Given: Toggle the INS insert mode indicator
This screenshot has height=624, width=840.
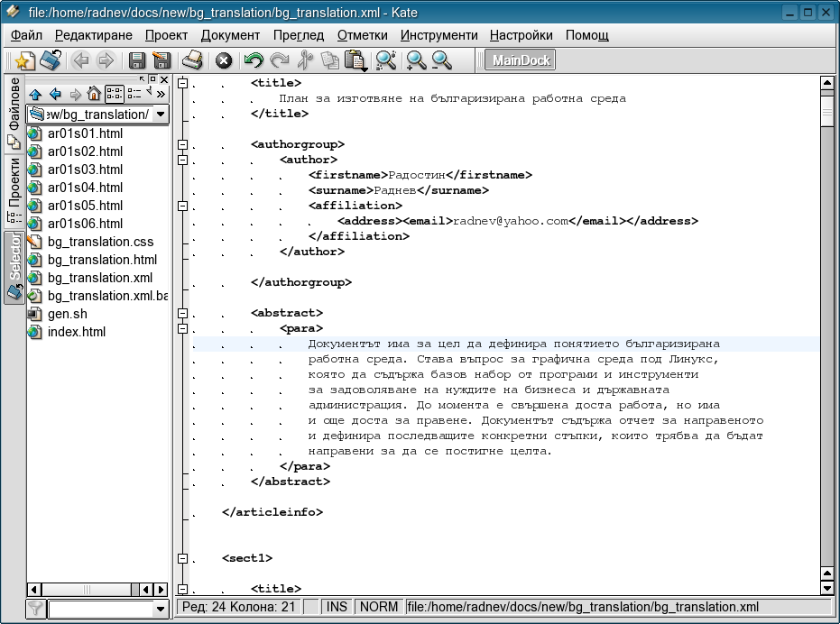Looking at the screenshot, I should [337, 607].
